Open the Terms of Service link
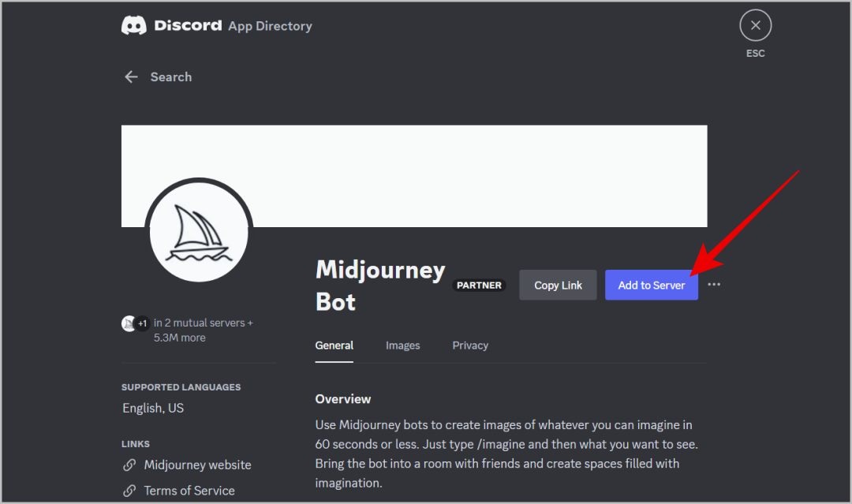The image size is (852, 504). [x=189, y=490]
